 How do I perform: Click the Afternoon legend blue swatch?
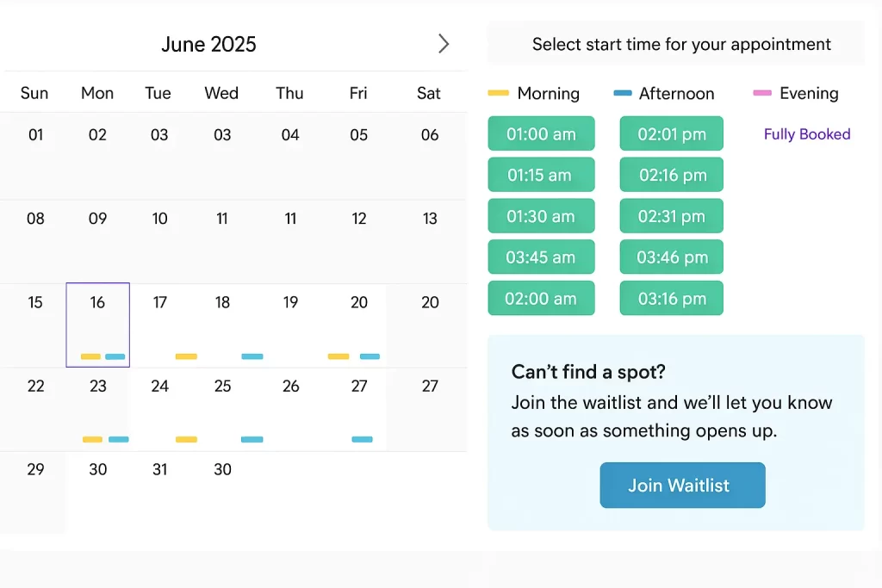tap(623, 93)
